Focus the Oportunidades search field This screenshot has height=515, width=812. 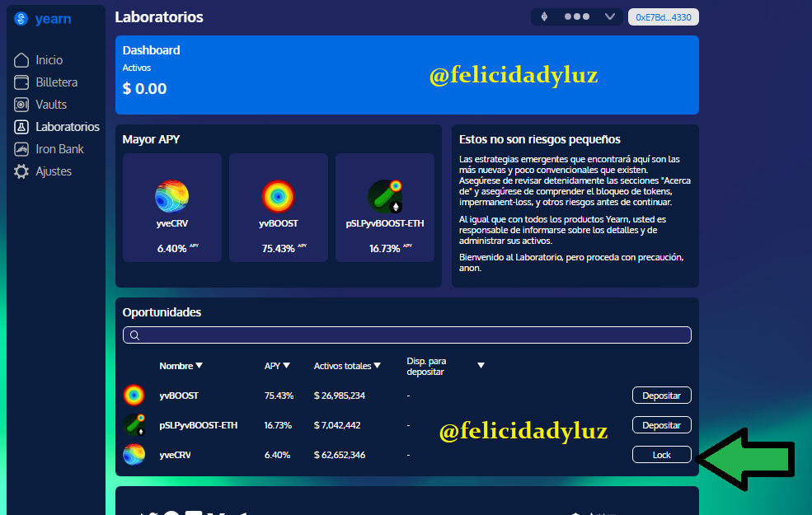click(407, 335)
